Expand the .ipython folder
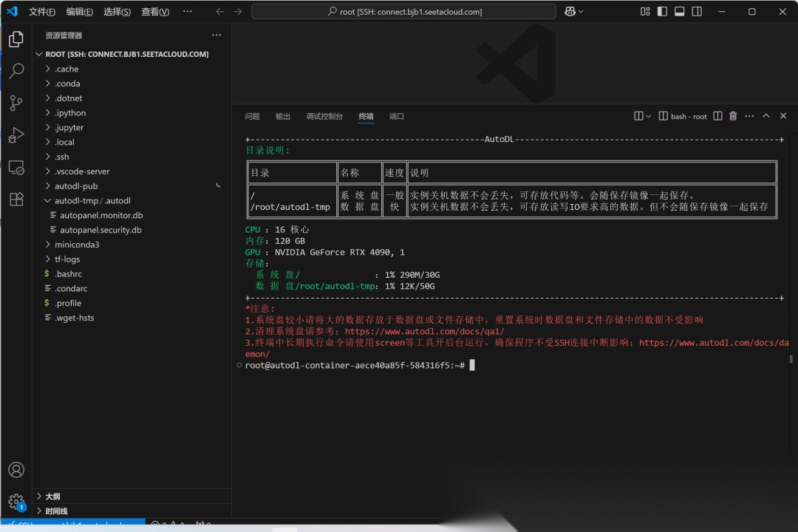 [132, 112]
